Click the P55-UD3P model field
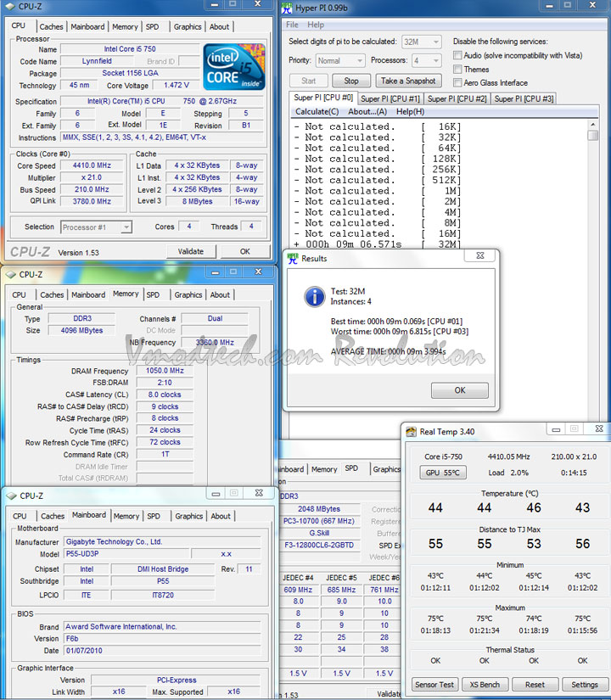The height and width of the screenshot is (700, 611). point(126,553)
